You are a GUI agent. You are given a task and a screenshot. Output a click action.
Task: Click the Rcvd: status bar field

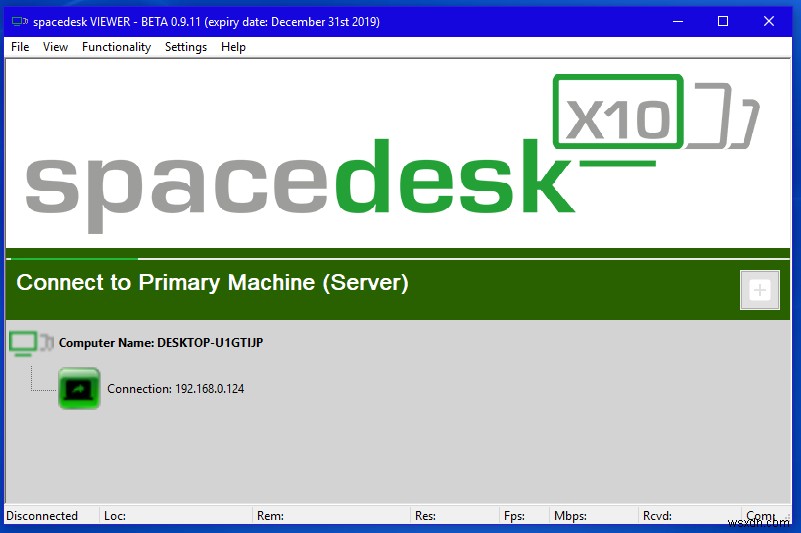(x=690, y=516)
